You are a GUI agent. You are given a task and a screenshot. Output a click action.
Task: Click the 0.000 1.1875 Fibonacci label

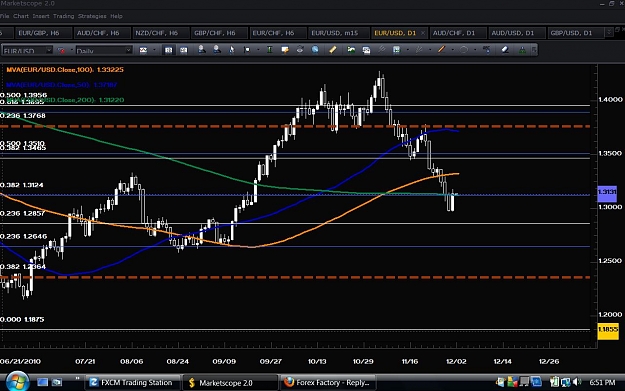22,320
